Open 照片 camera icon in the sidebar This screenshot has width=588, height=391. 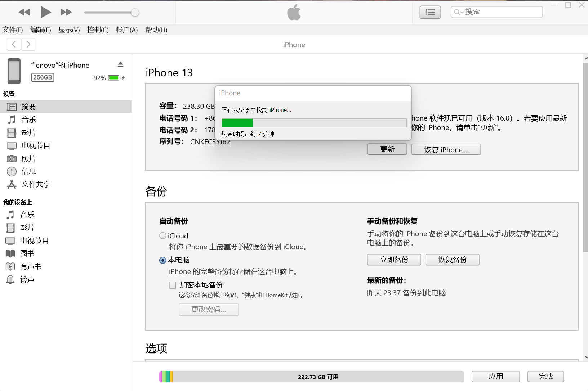pyautogui.click(x=12, y=159)
